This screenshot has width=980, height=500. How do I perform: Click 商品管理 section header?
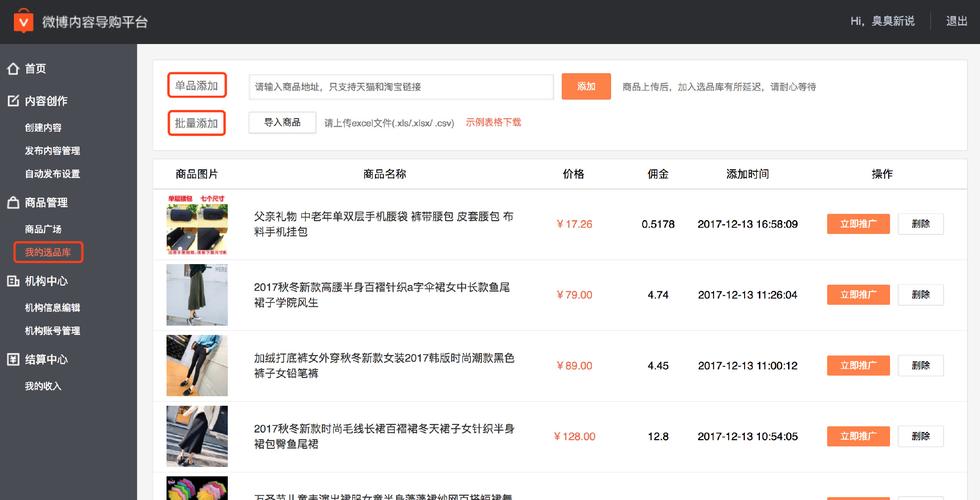tap(46, 202)
